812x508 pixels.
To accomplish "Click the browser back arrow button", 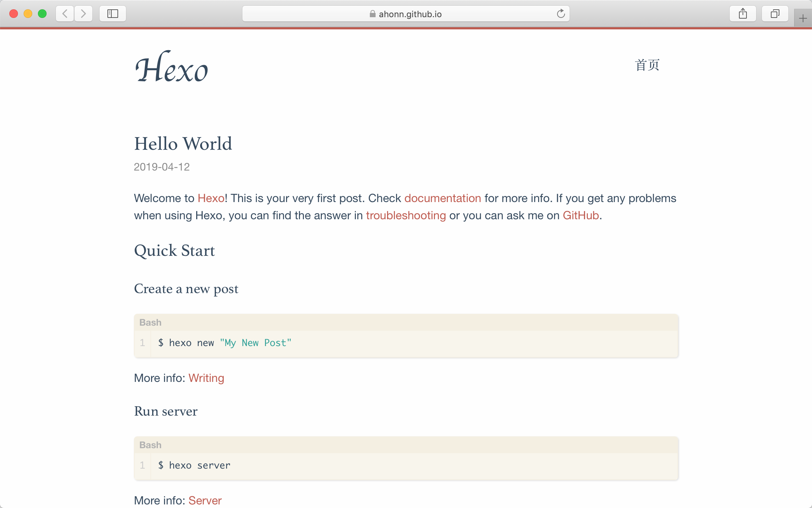I will click(65, 14).
